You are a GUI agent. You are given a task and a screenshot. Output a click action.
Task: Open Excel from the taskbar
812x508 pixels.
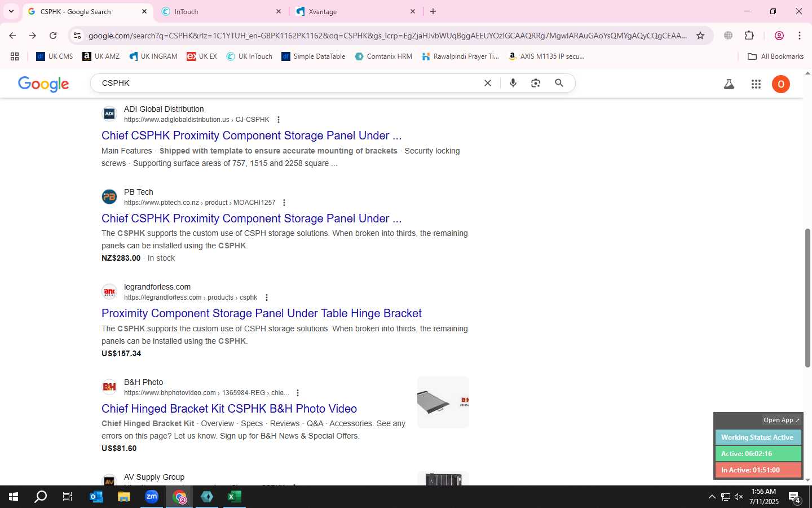click(x=235, y=497)
